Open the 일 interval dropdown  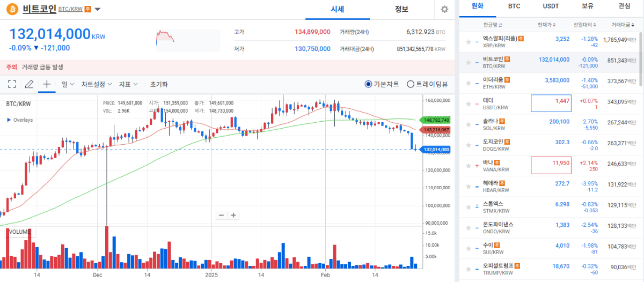tap(68, 84)
